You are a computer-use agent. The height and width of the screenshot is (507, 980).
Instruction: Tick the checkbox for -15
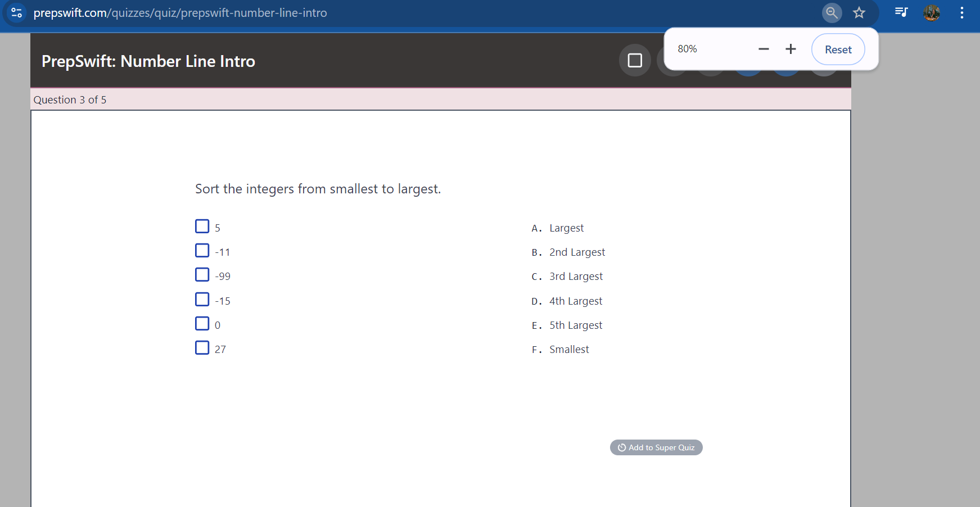pyautogui.click(x=202, y=300)
